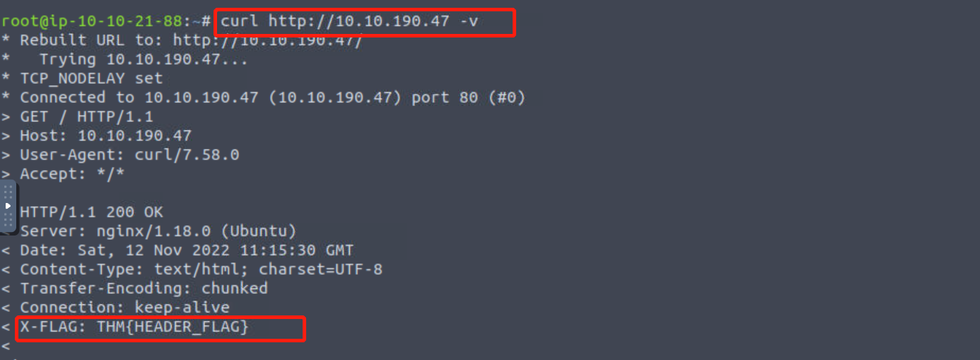980x360 pixels.
Task: Expand the side panel arrow handle
Action: (8, 206)
